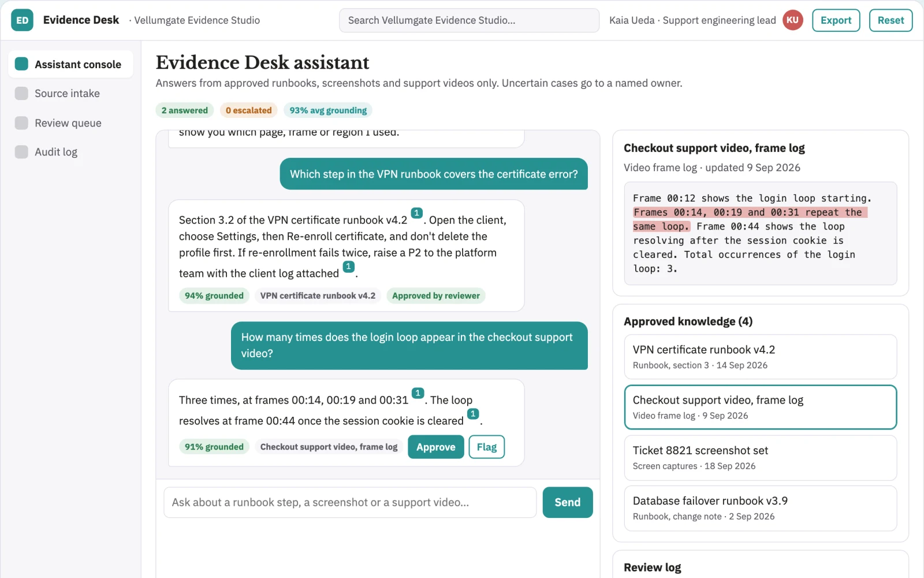Click the KU user avatar
The image size is (924, 578).
tap(793, 20)
